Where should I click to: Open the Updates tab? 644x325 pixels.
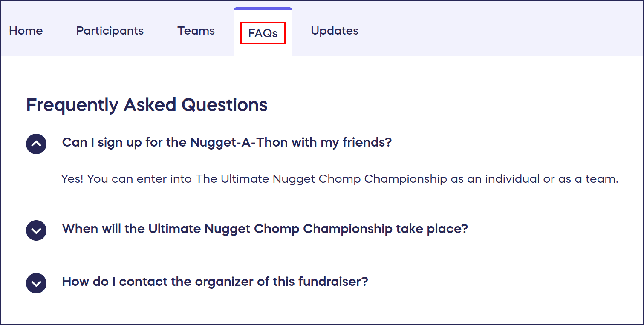[335, 31]
